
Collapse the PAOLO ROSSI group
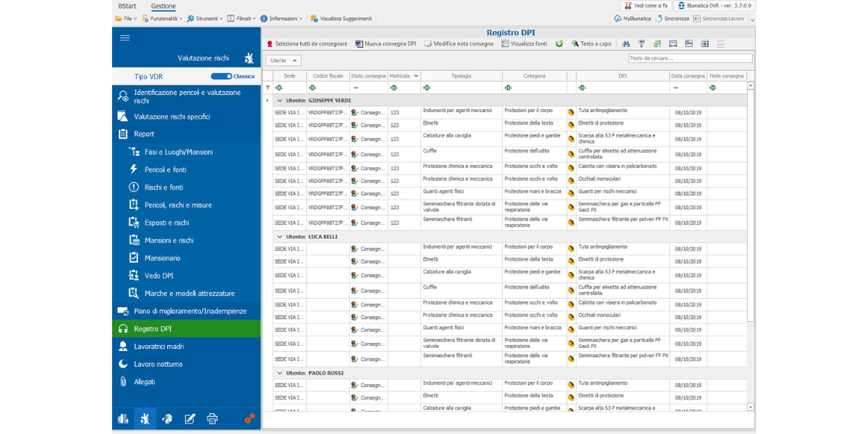[280, 373]
